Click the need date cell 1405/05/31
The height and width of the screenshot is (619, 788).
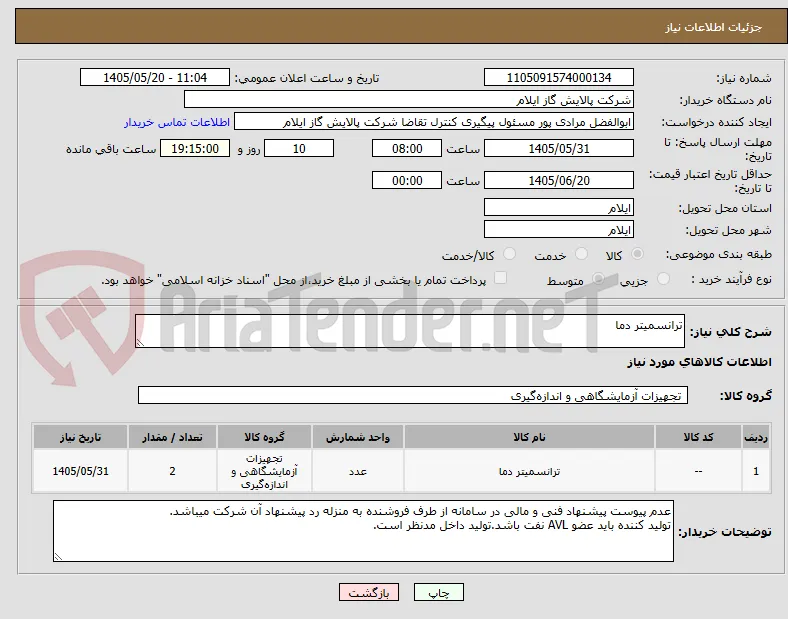pyautogui.click(x=80, y=471)
